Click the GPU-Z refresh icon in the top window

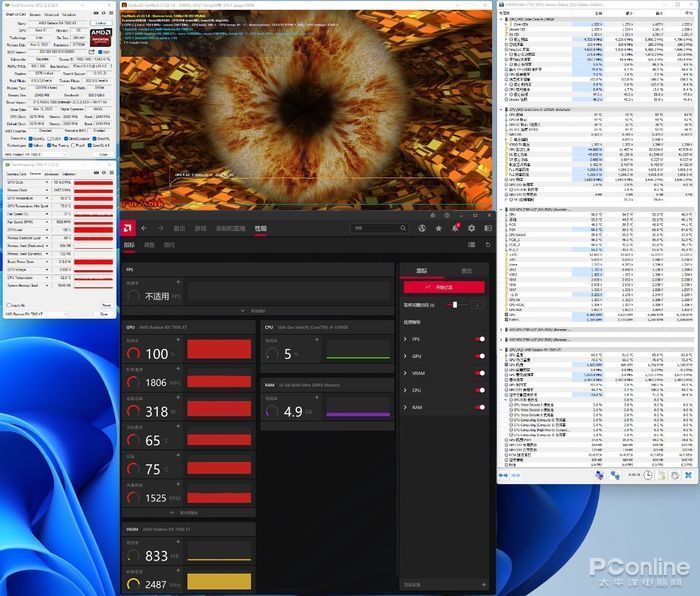104,13
